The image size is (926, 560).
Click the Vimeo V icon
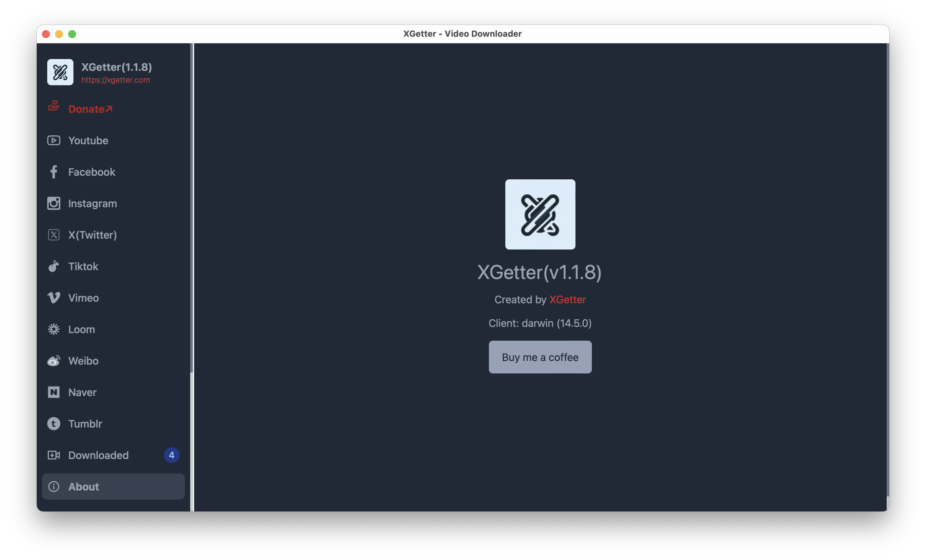(54, 298)
